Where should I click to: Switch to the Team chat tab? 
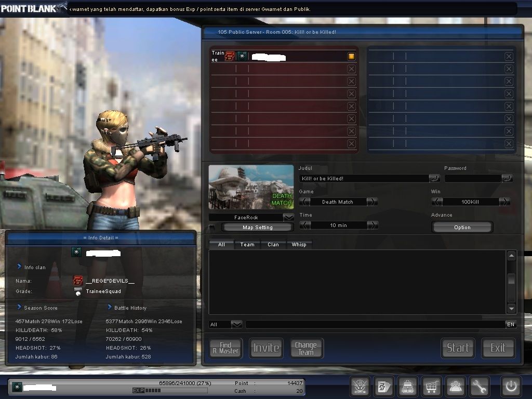click(247, 245)
